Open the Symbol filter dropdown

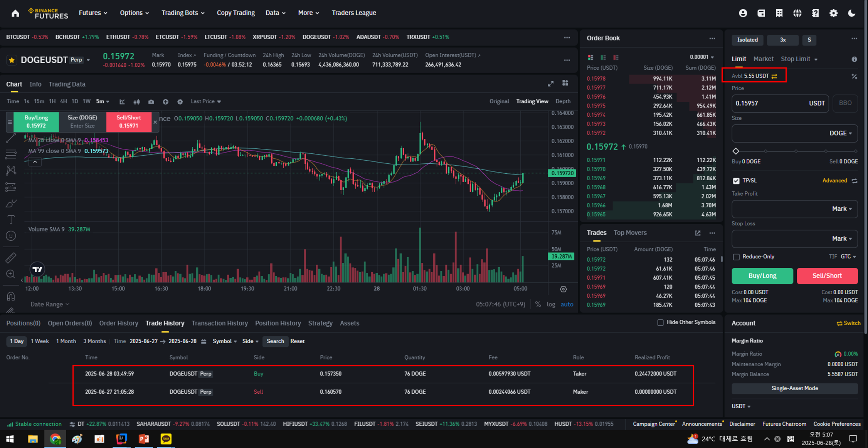[225, 341]
